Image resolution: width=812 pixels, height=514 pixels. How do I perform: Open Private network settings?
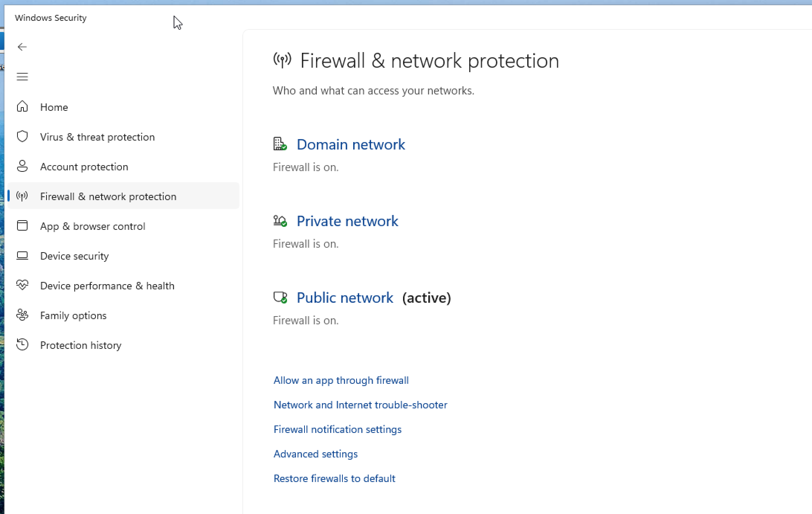point(347,221)
